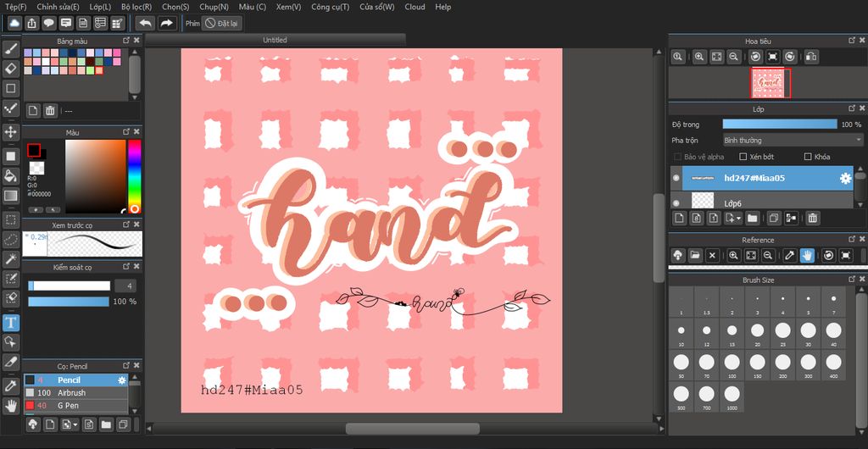Click the black foreground color swatch
The image size is (868, 449).
[x=34, y=150]
